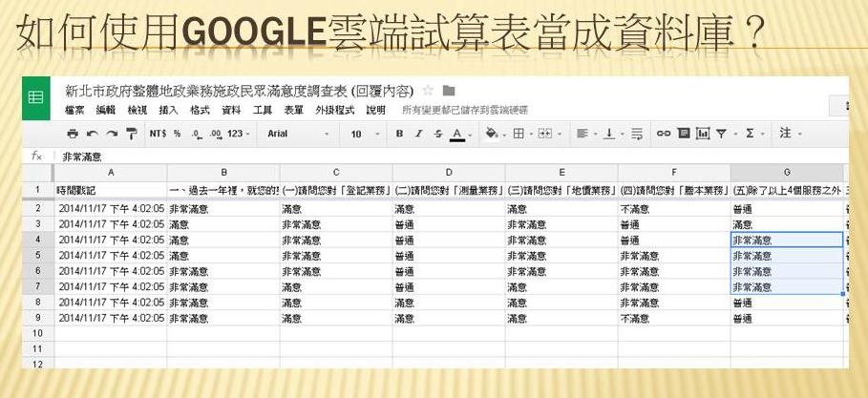The width and height of the screenshot is (868, 398).
Task: Click the insert chart icon
Action: click(x=703, y=134)
